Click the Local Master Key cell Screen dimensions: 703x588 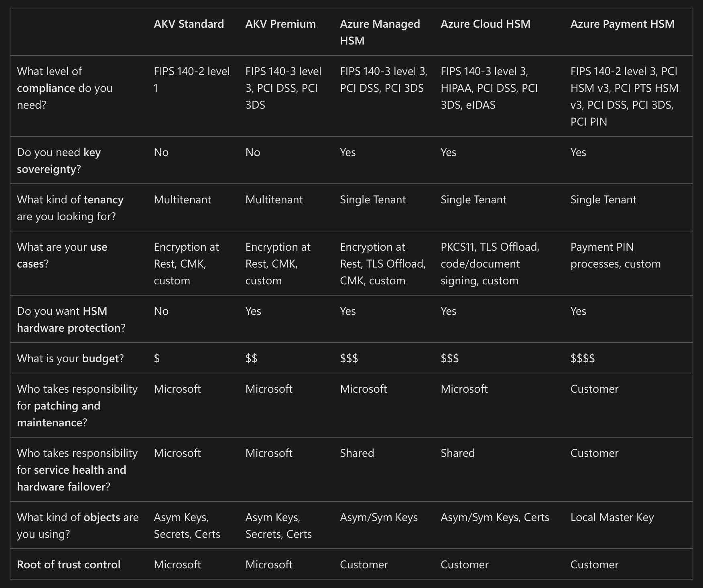612,517
